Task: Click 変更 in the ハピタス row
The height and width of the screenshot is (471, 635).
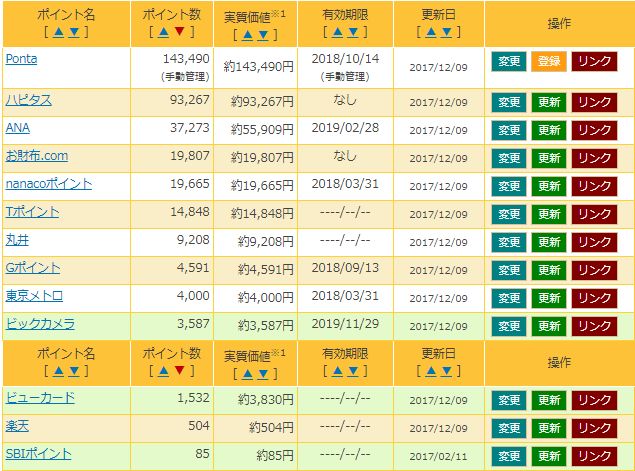Action: [x=509, y=102]
